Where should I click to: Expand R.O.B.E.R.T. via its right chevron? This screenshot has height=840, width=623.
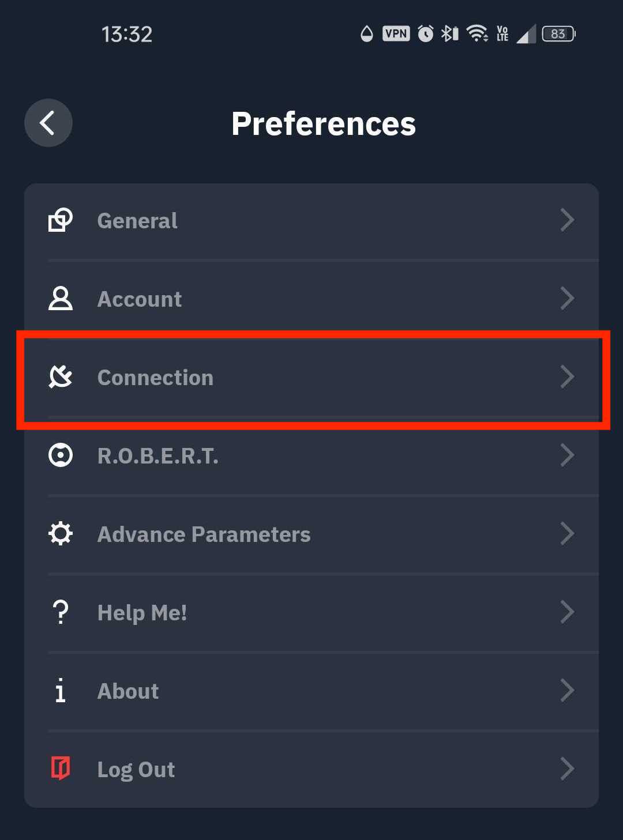(x=567, y=455)
